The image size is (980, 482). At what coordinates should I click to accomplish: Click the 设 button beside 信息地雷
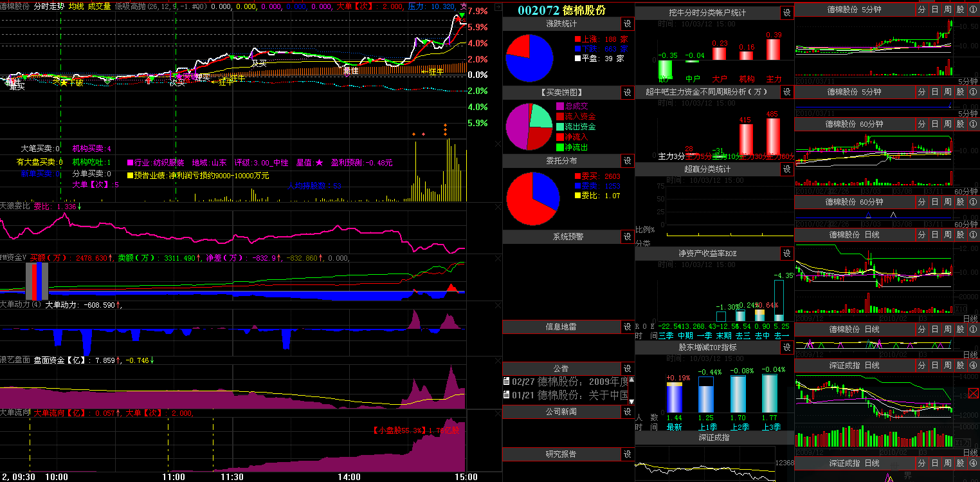(x=628, y=327)
